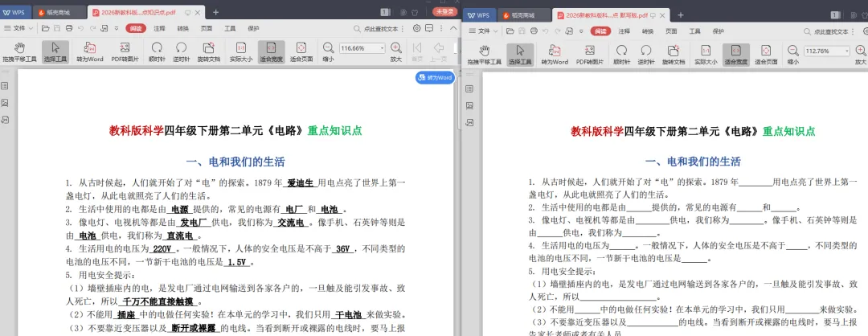Open 注释 tab in 默写版.pdf window

(624, 31)
